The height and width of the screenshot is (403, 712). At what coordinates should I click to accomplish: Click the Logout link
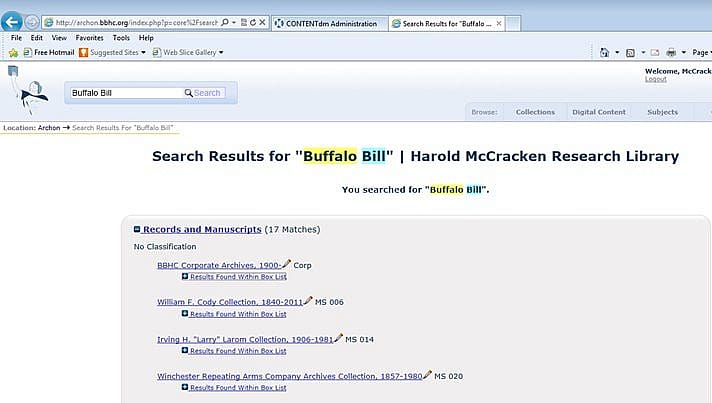pos(656,79)
